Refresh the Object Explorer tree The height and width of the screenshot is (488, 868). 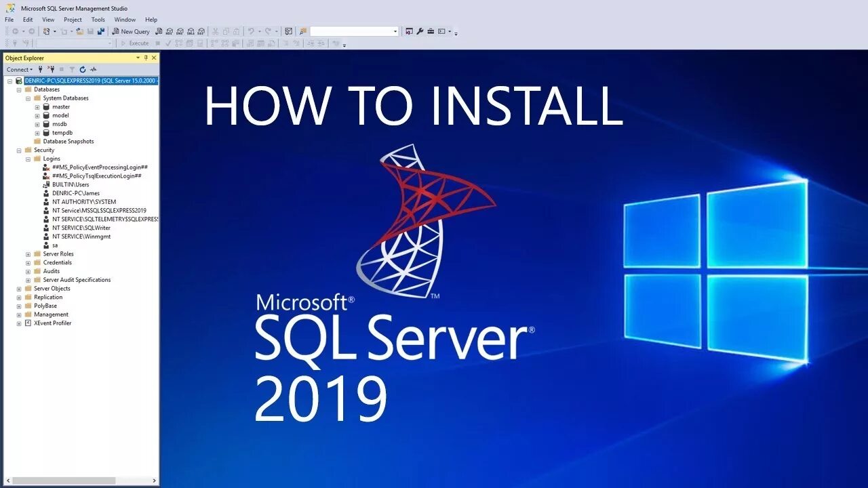tap(83, 69)
